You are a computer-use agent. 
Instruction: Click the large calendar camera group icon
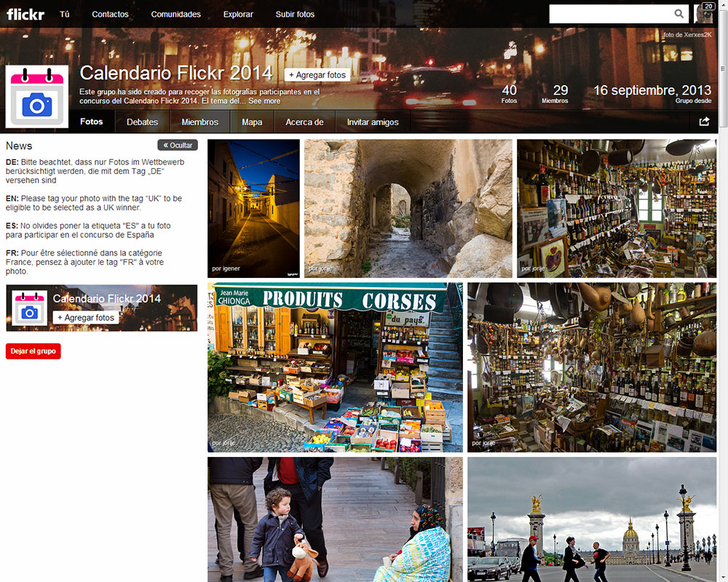pos(36,97)
